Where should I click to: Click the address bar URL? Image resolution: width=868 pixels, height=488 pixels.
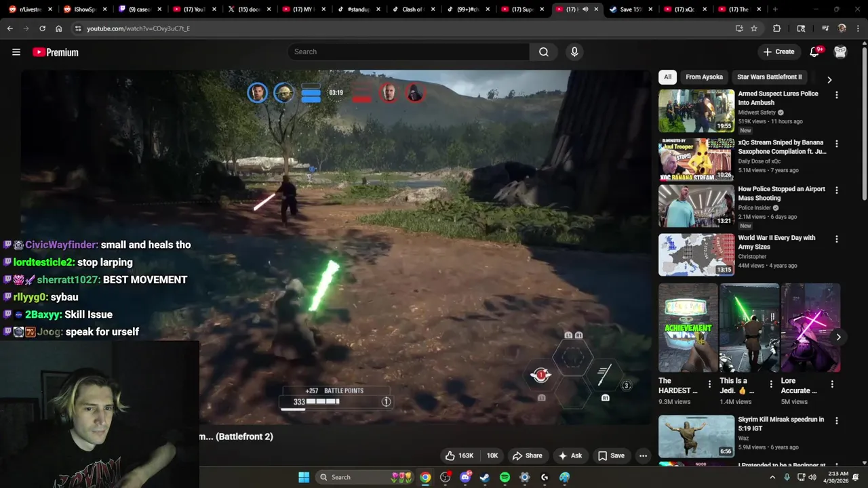[x=138, y=28]
